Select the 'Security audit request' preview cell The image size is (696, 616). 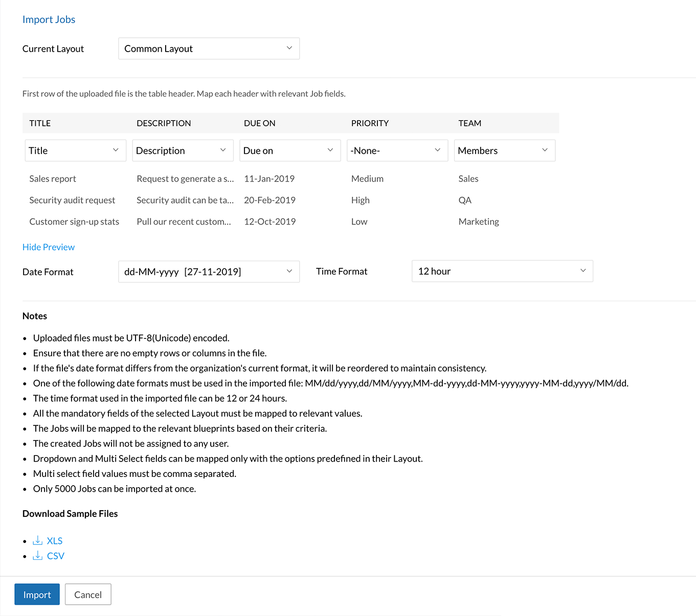(x=72, y=200)
